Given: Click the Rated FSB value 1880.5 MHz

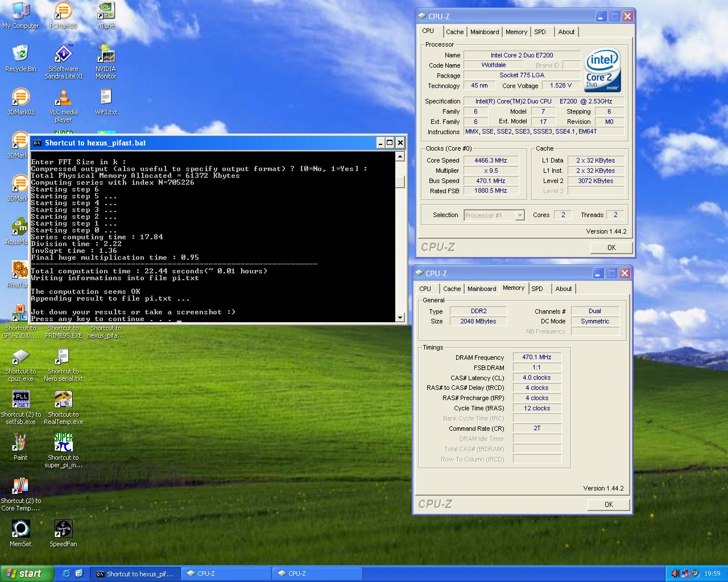Looking at the screenshot, I should tap(491, 190).
